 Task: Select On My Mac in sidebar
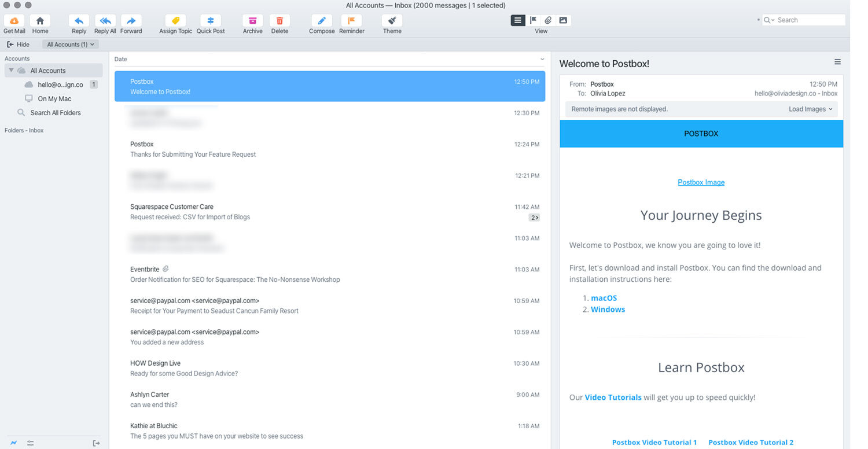(54, 99)
